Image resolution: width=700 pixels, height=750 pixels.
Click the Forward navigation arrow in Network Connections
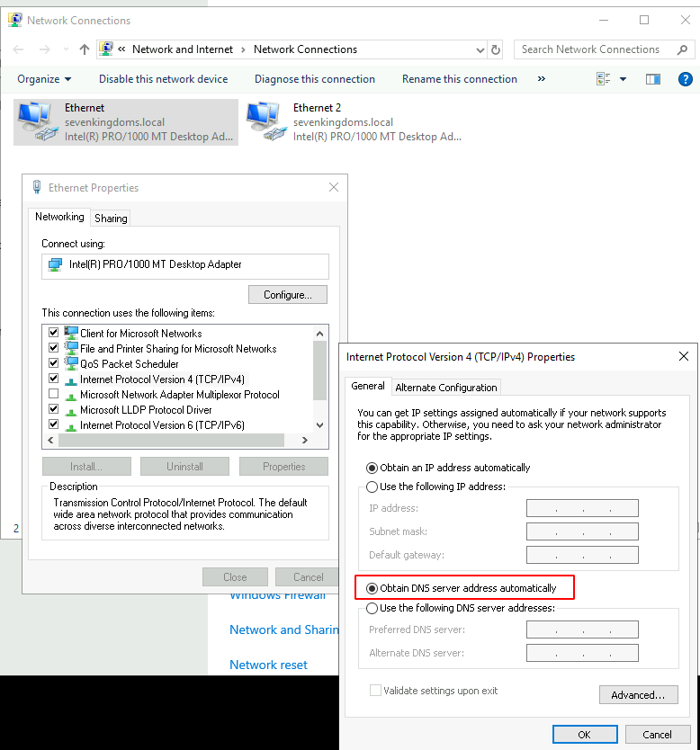click(x=44, y=49)
